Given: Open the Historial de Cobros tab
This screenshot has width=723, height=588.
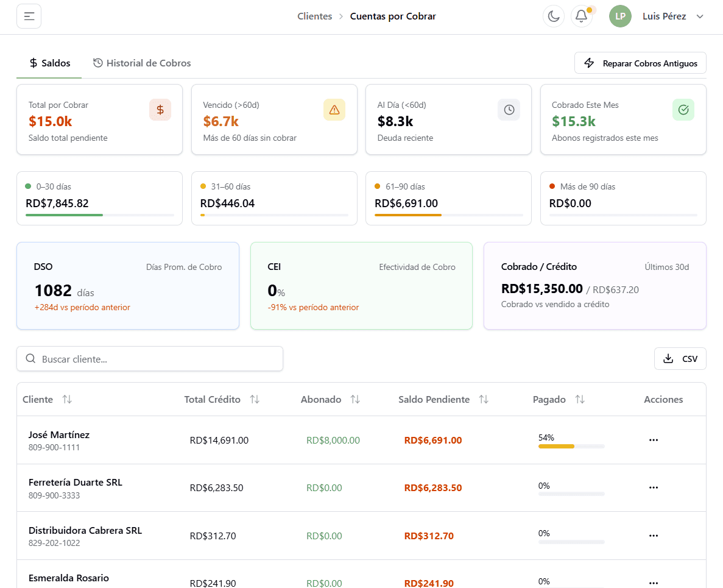Looking at the screenshot, I should [142, 63].
